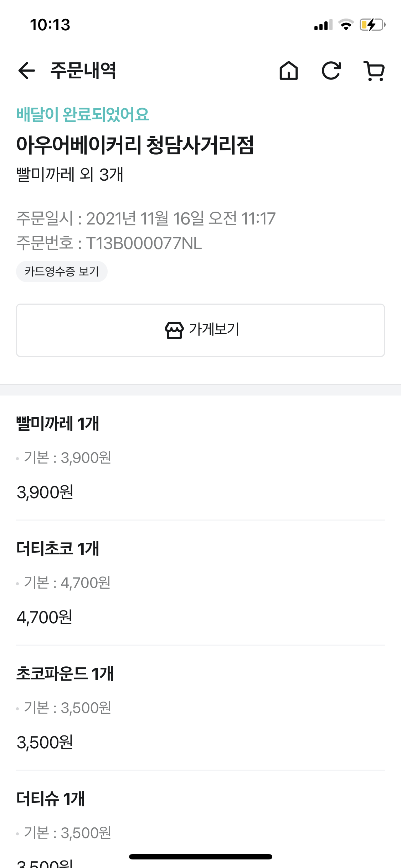401x868 pixels.
Task: Tap the 주문번호 T13B000077NL text
Action: coord(109,243)
